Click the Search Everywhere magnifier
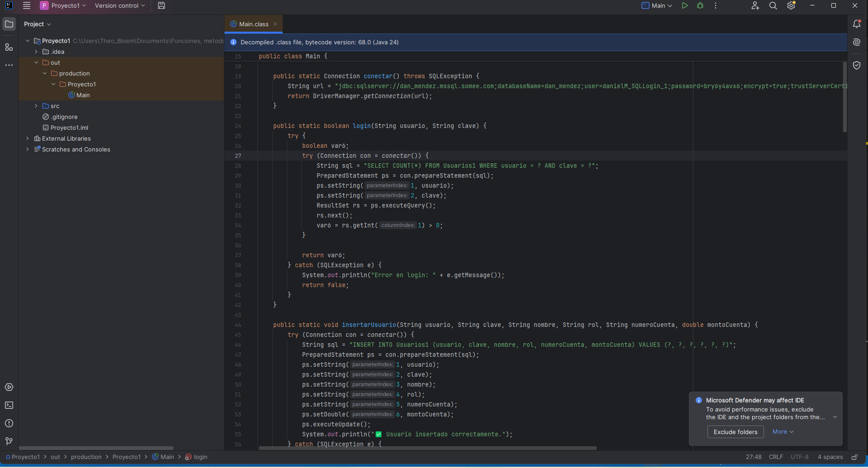 tap(773, 6)
